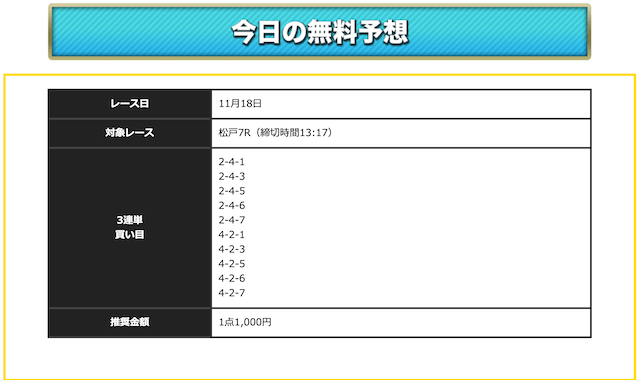Image resolution: width=640 pixels, height=380 pixels.
Task: Click the 2-4-1 betting combination
Action: 231,162
